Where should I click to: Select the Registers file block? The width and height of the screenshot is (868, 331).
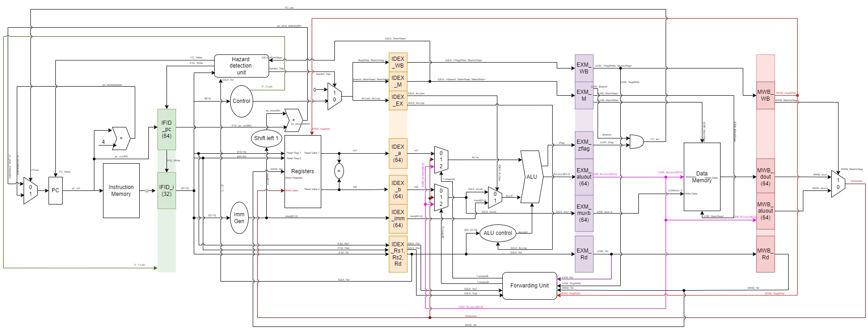(x=303, y=171)
